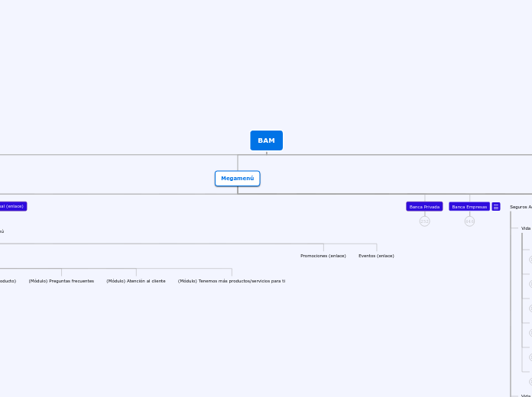532x397 pixels.
Task: Click the upper 'Vida' node under Seguros
Action: (x=526, y=228)
